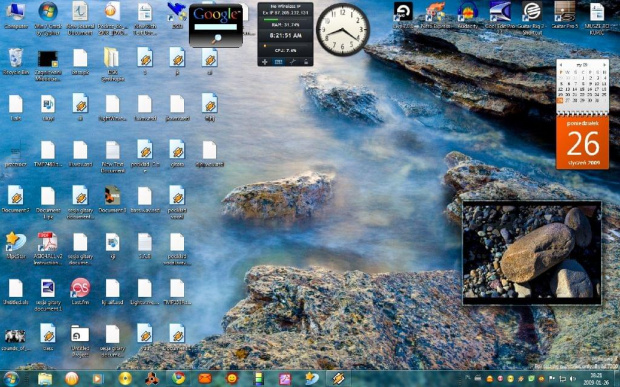Click the plus icon on system monitor gadget
The image size is (620, 387).
pyautogui.click(x=265, y=62)
